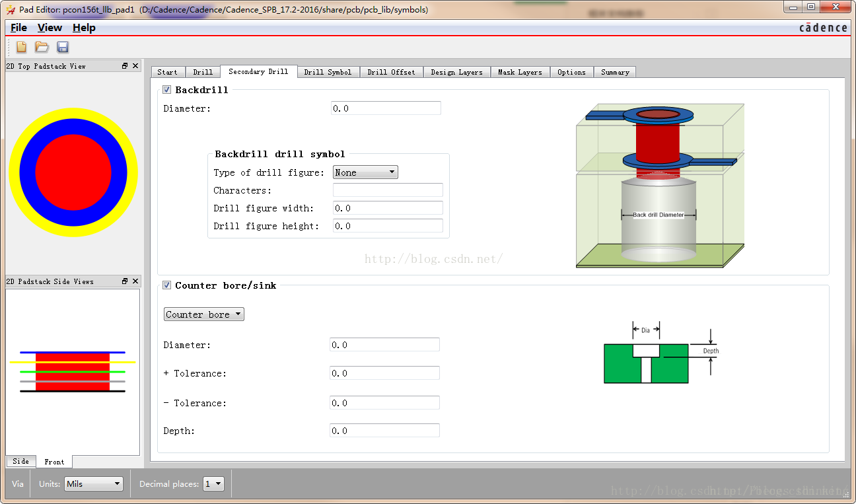Image resolution: width=856 pixels, height=504 pixels.
Task: Switch to the Design Layers tab
Action: click(x=456, y=72)
